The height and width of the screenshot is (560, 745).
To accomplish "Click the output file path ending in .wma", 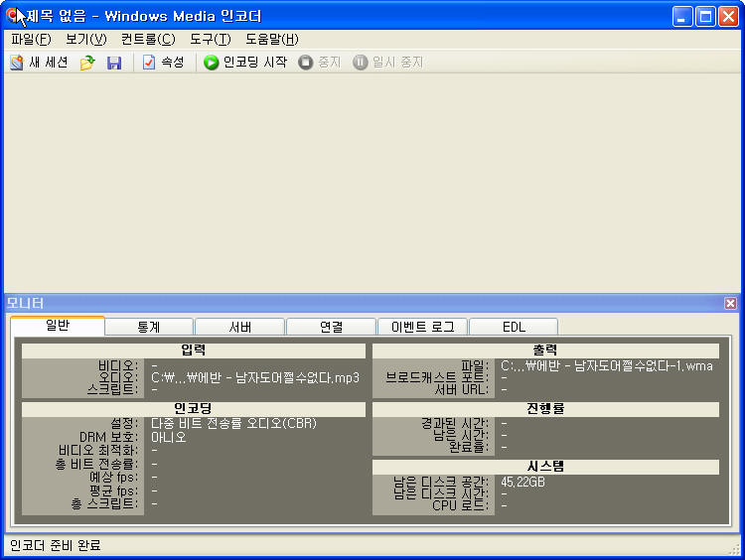I will click(x=607, y=365).
